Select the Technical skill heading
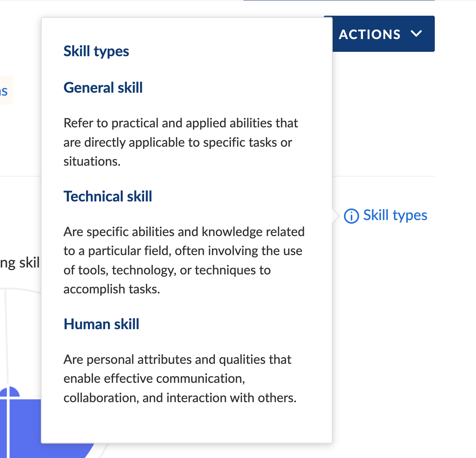Image resolution: width=476 pixels, height=458 pixels. pos(108,196)
